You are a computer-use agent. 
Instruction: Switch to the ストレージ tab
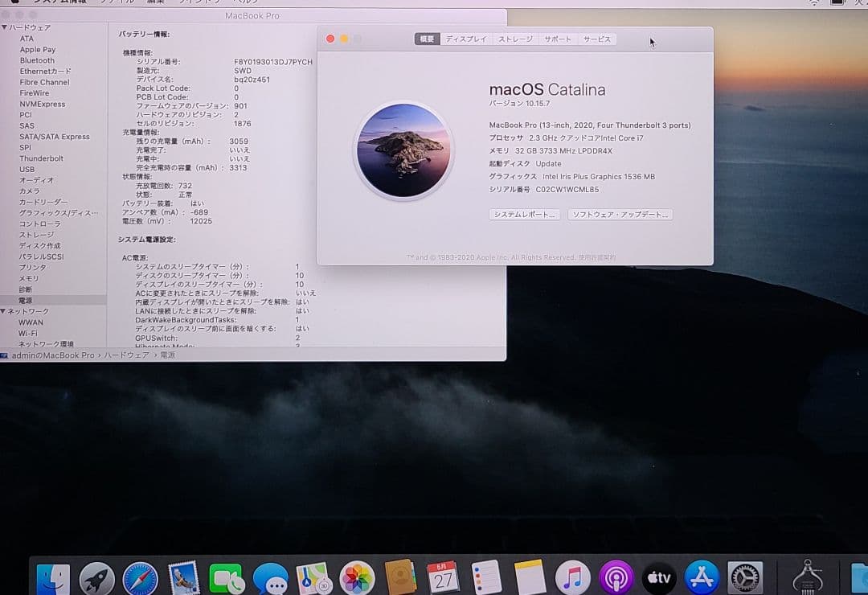[514, 38]
